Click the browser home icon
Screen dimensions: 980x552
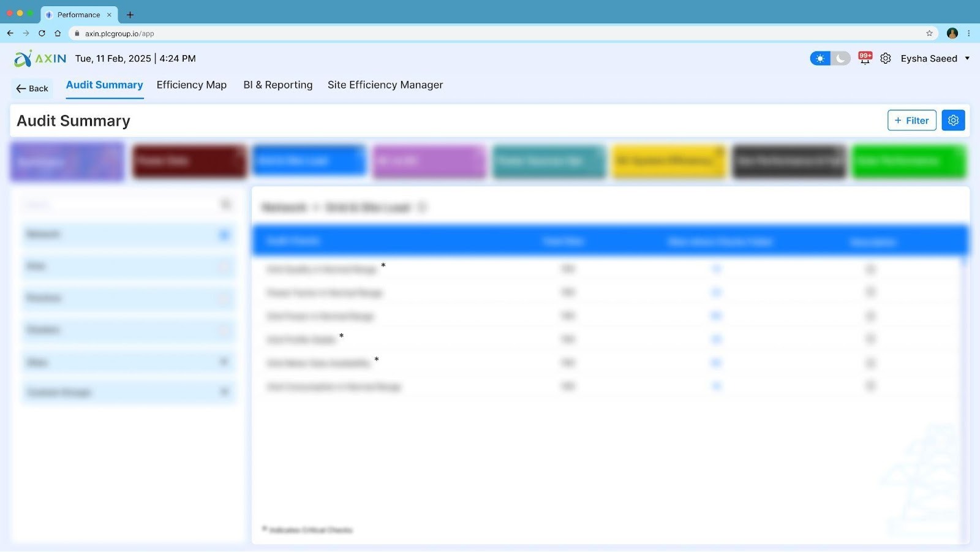point(58,34)
